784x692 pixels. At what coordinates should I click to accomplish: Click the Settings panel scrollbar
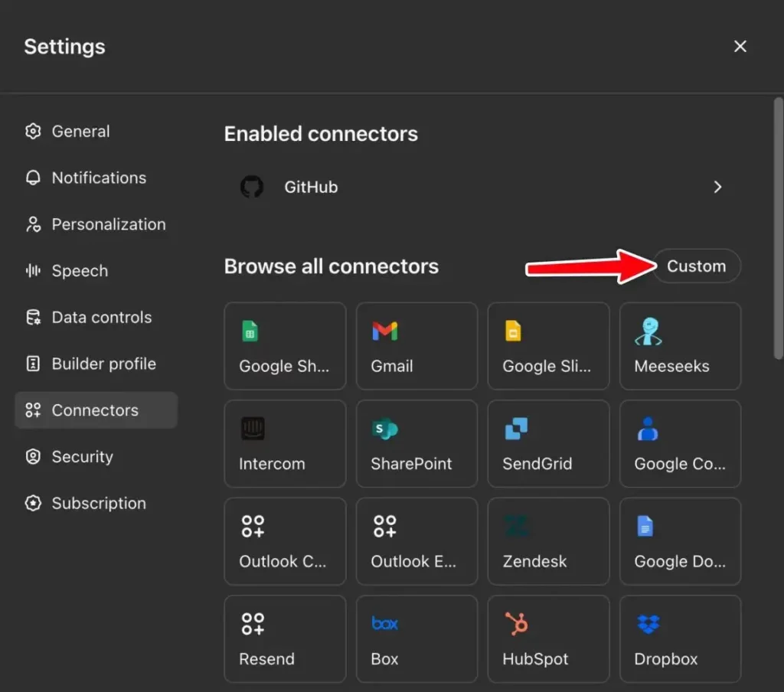tap(778, 229)
